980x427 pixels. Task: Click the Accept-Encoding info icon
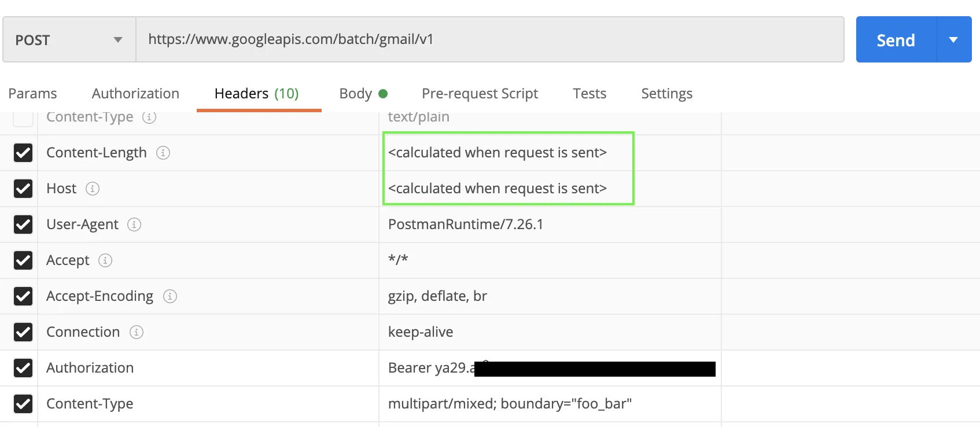click(x=170, y=296)
